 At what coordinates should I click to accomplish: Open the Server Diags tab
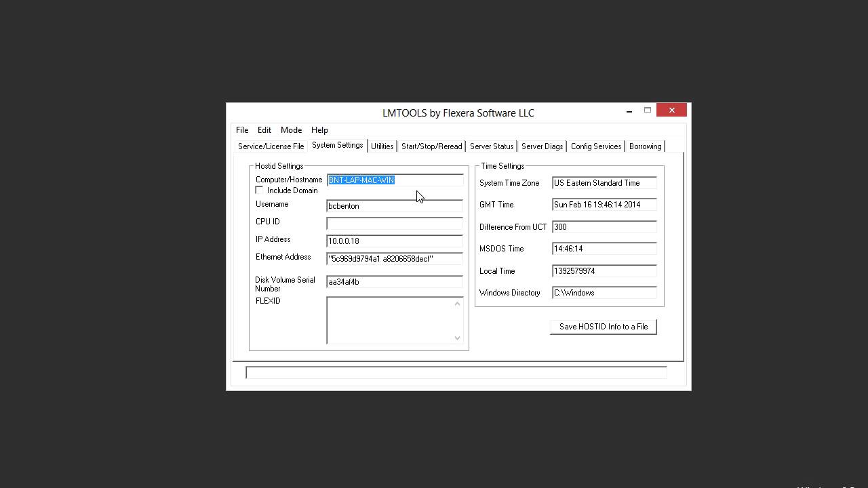coord(542,146)
